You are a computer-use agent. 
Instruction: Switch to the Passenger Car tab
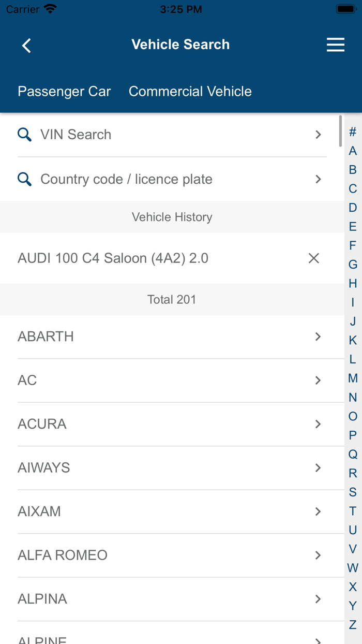pos(64,92)
